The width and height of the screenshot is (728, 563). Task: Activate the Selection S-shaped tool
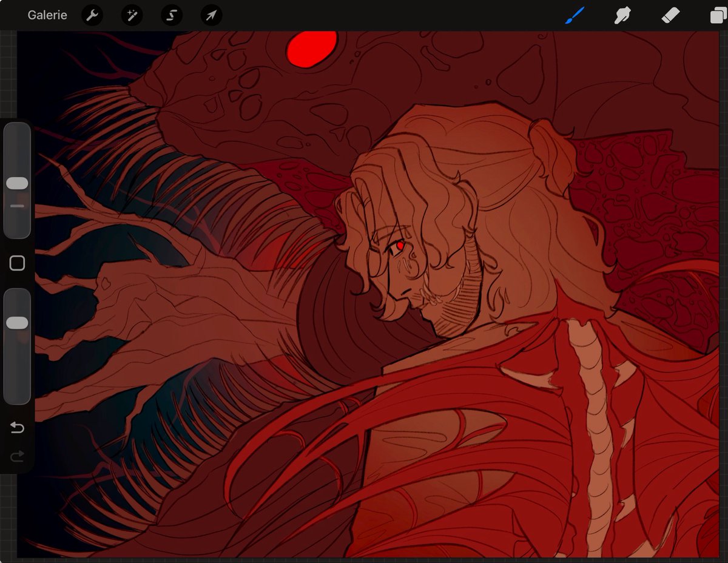(x=172, y=15)
